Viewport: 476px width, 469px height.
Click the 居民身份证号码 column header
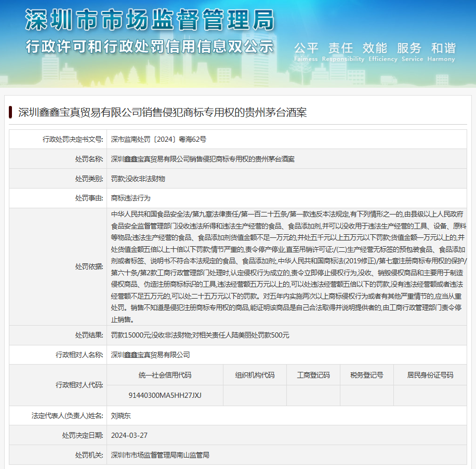[430, 376]
